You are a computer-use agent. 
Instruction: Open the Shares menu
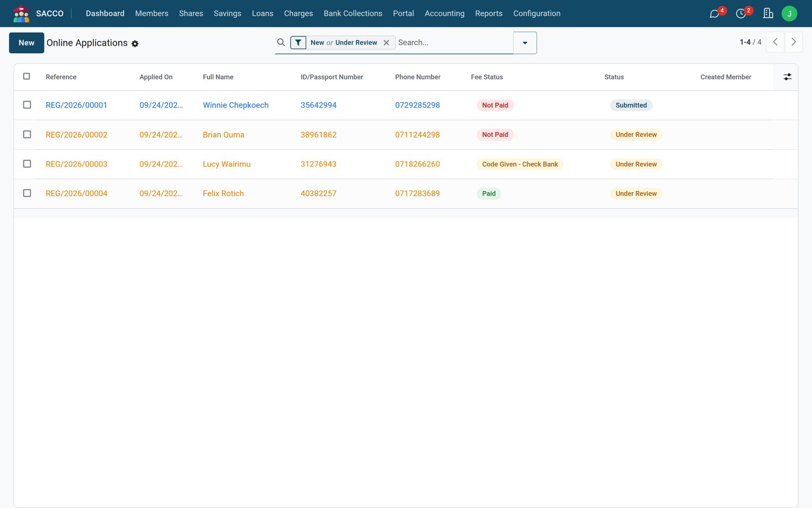[x=191, y=13]
